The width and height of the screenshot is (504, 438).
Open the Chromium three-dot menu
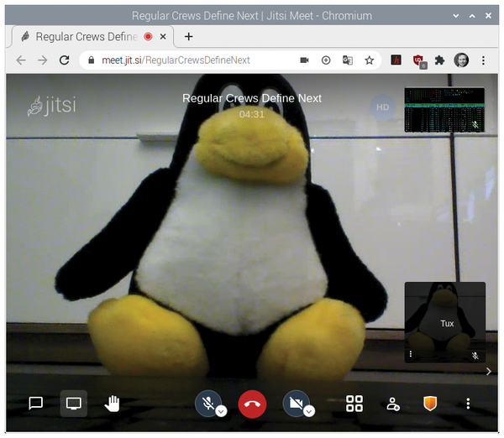483,60
